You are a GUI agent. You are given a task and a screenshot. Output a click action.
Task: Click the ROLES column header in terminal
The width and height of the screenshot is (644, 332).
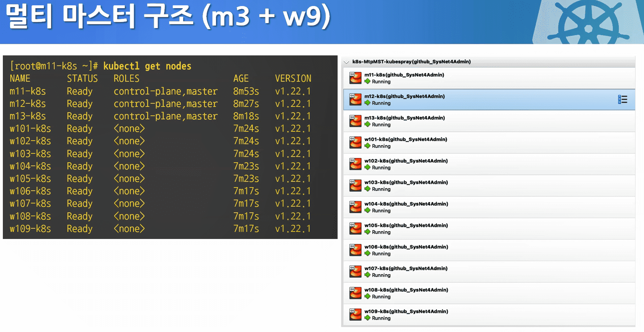pyautogui.click(x=127, y=78)
